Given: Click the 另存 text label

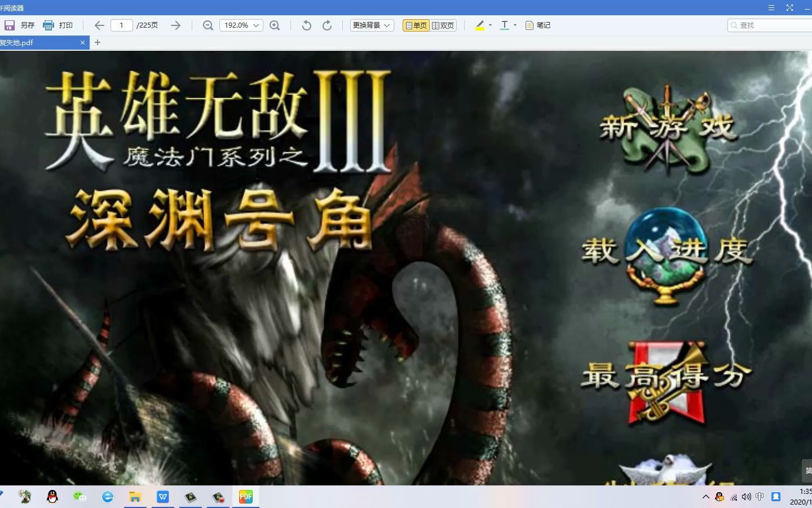Looking at the screenshot, I should pyautogui.click(x=28, y=25).
